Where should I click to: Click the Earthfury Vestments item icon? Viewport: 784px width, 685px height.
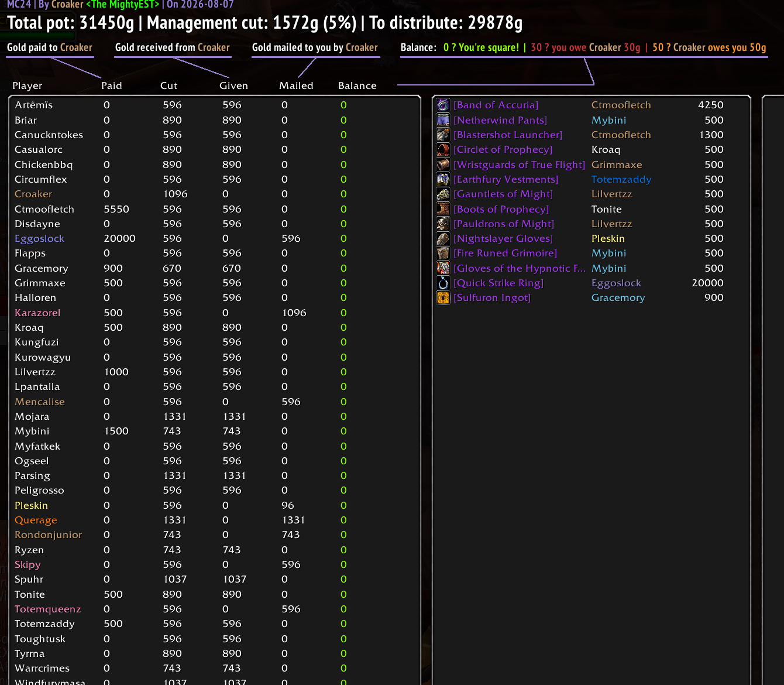point(443,179)
